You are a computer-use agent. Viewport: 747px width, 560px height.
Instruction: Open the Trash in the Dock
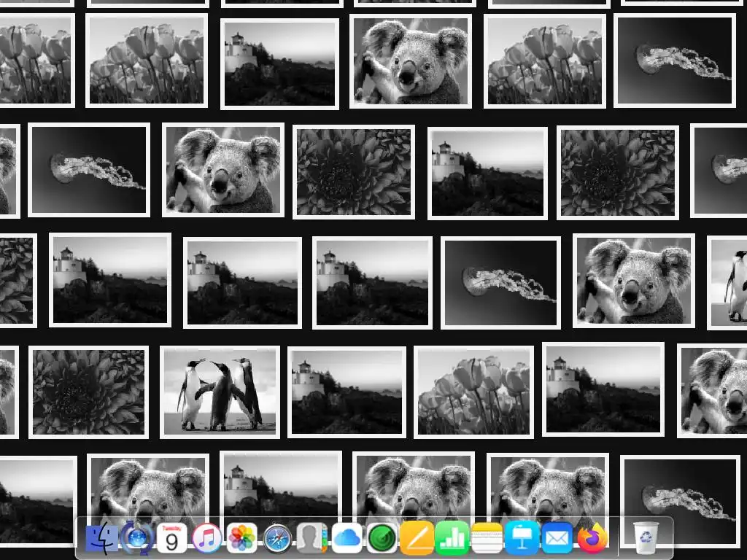646,538
